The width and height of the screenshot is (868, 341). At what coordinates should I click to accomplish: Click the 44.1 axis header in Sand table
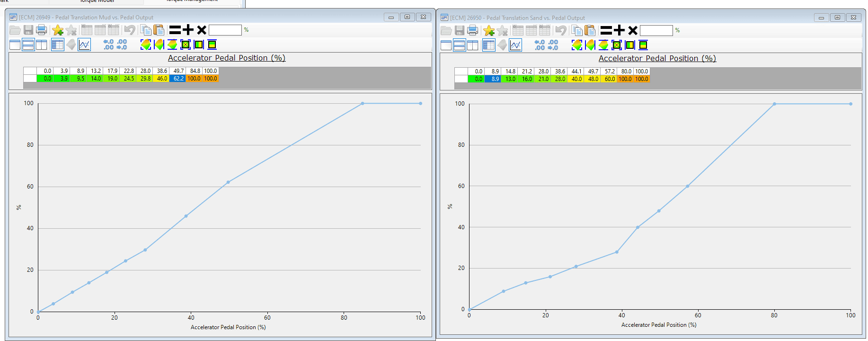pyautogui.click(x=576, y=72)
